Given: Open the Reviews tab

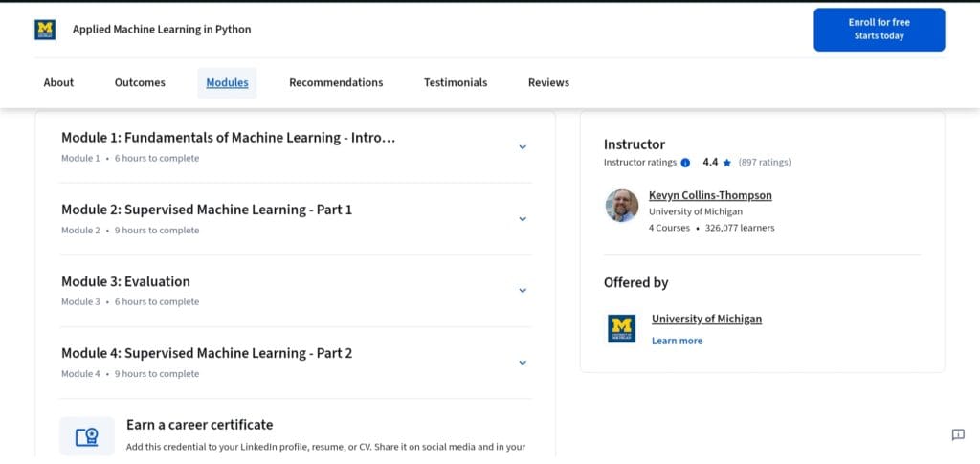Looking at the screenshot, I should pos(548,82).
